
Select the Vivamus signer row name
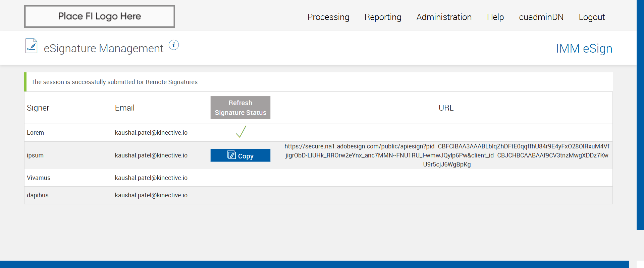point(39,178)
